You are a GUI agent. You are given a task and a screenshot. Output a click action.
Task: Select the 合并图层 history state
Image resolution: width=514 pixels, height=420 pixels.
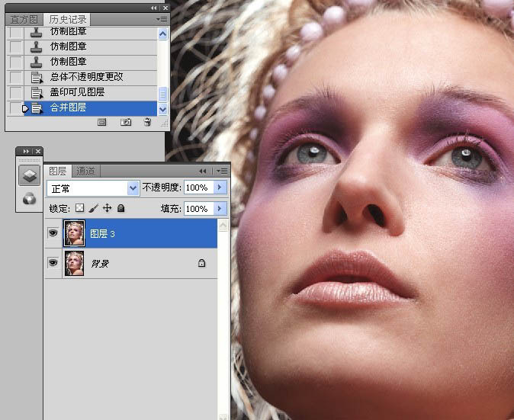coord(69,108)
